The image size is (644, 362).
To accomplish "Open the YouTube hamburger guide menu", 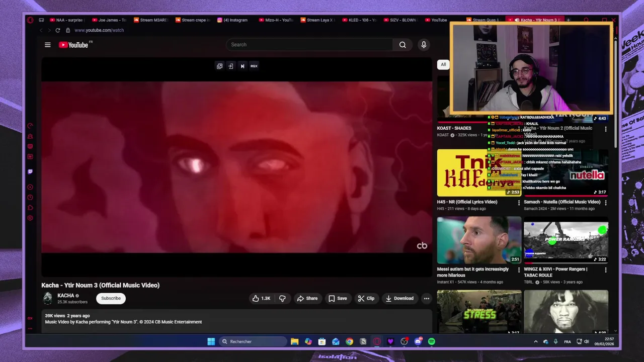I will (x=48, y=45).
